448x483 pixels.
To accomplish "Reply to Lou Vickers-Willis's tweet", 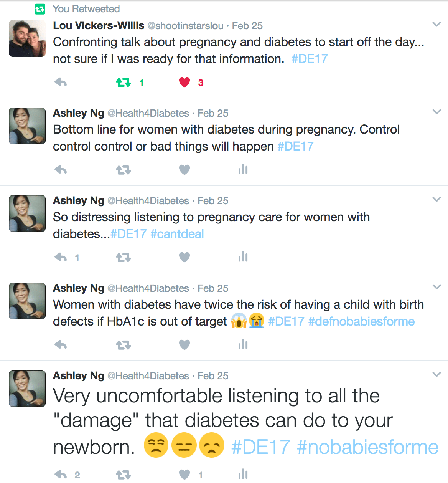I will (61, 82).
